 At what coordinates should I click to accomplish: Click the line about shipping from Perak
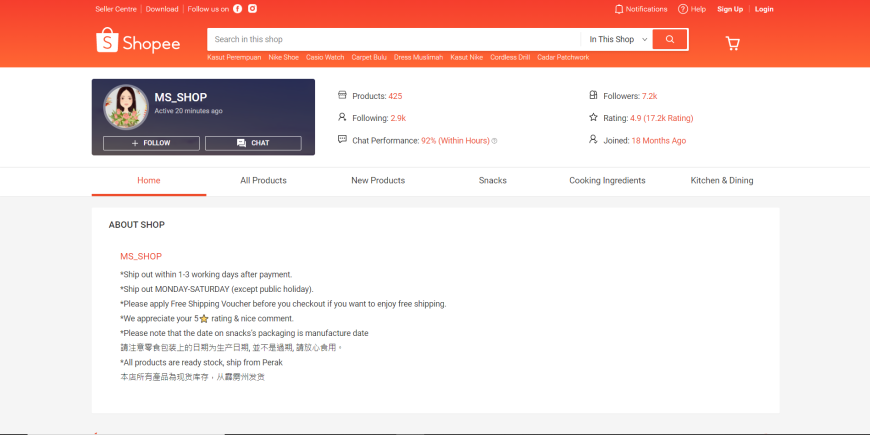[x=201, y=362]
